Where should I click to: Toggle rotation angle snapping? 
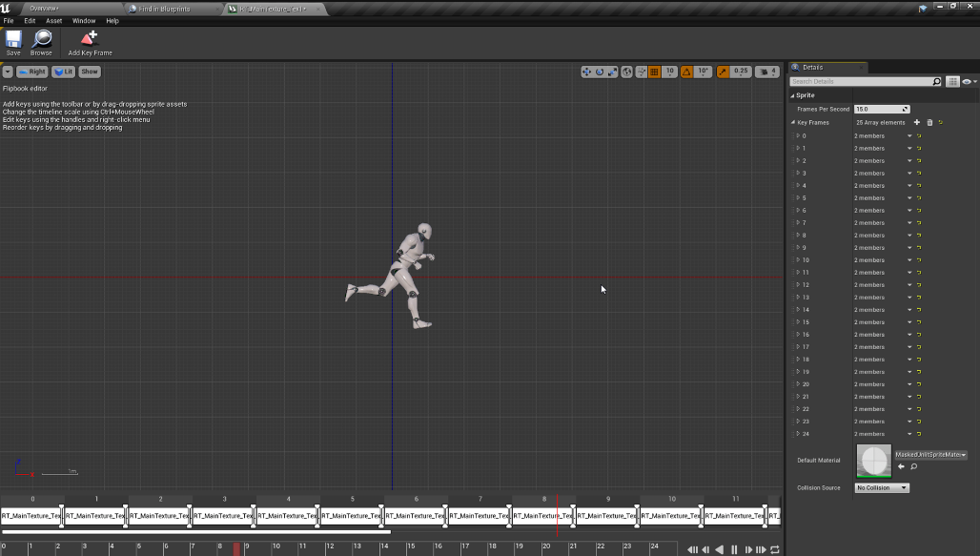coord(686,72)
